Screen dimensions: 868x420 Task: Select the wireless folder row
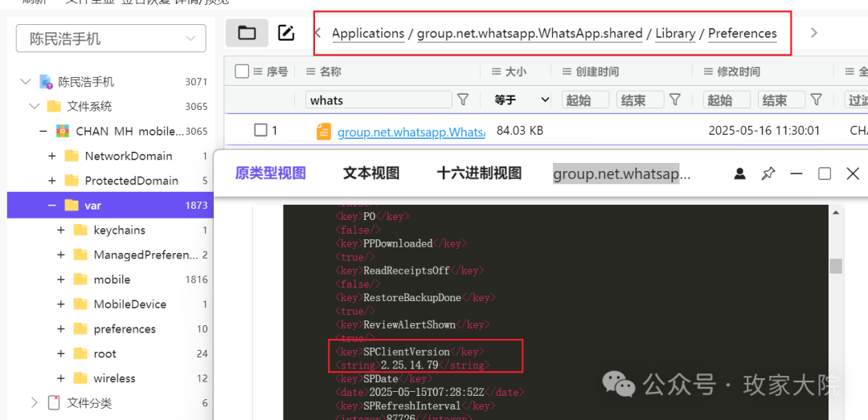pyautogui.click(x=110, y=378)
